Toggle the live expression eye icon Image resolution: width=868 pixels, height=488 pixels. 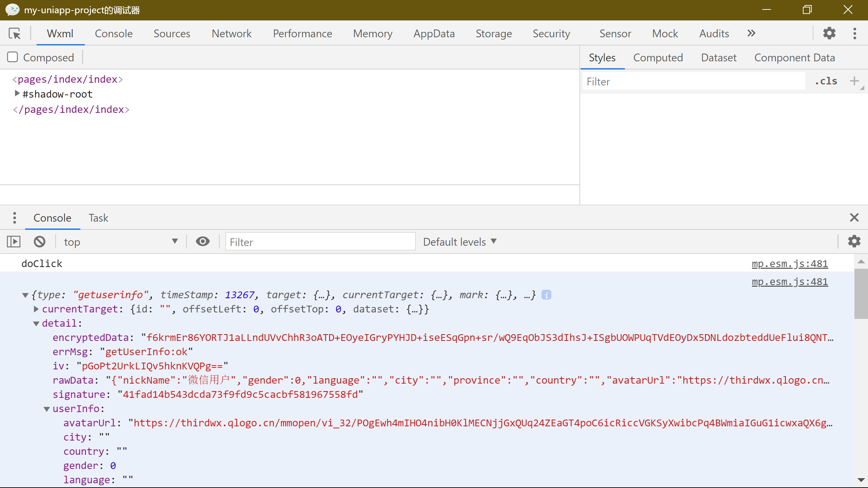(202, 242)
